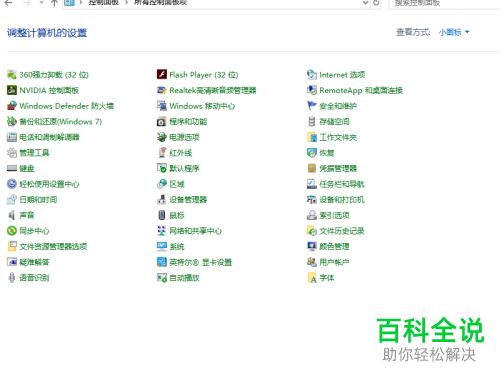Image resolution: width=500 pixels, height=375 pixels.
Task: Click the 声音 text link
Action: pyautogui.click(x=27, y=215)
